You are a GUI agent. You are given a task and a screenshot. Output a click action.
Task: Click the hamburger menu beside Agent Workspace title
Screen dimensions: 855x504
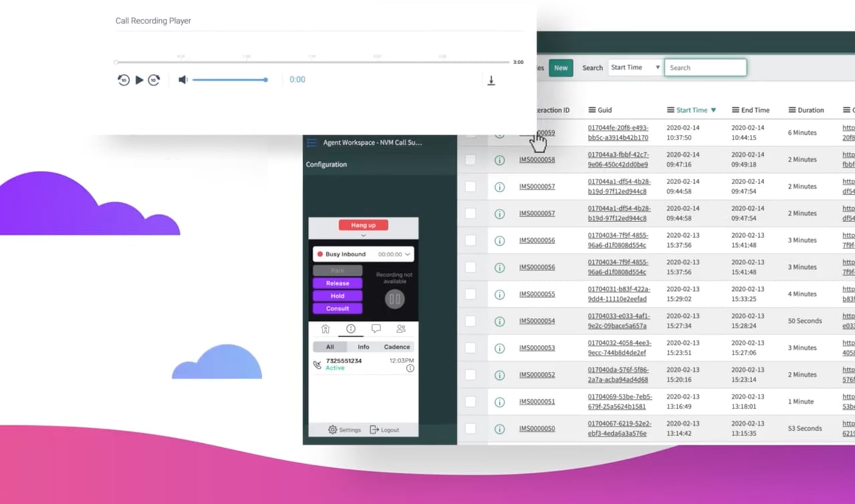click(311, 142)
